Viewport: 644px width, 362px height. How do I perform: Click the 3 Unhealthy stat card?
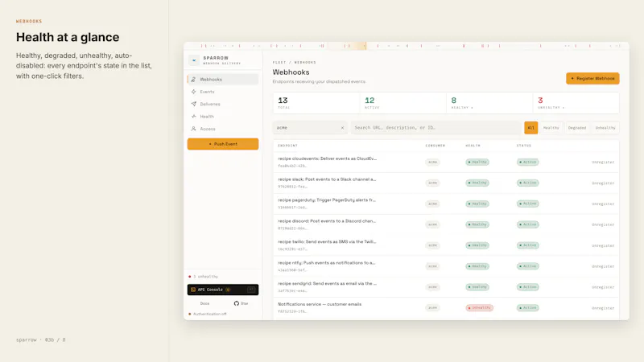click(x=576, y=103)
